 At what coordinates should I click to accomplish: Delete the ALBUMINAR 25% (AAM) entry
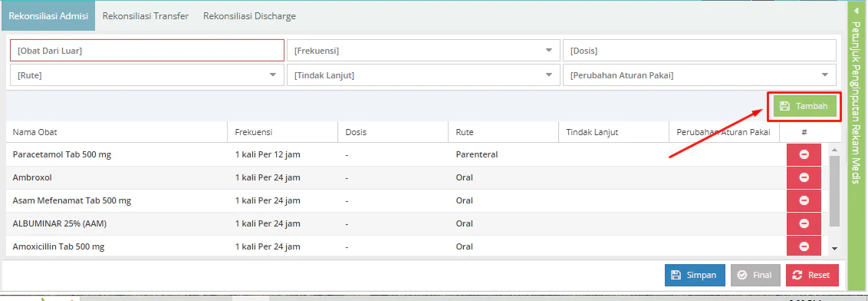click(x=804, y=223)
